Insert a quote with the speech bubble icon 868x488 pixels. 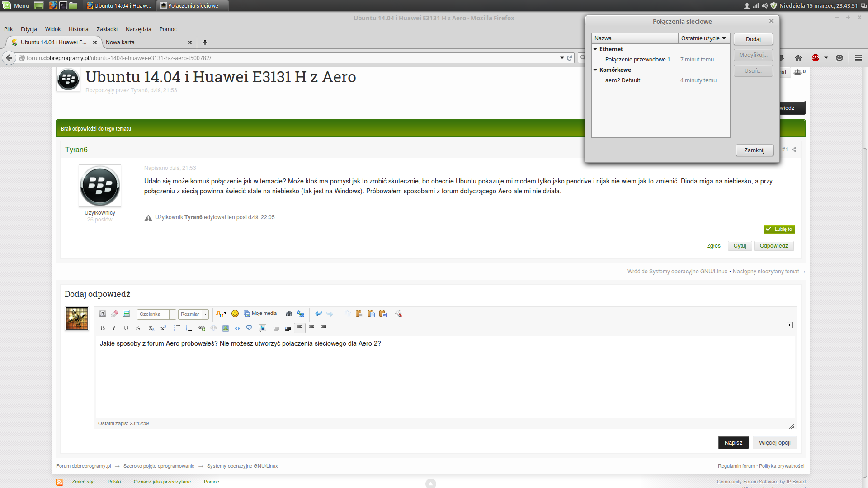[249, 328]
